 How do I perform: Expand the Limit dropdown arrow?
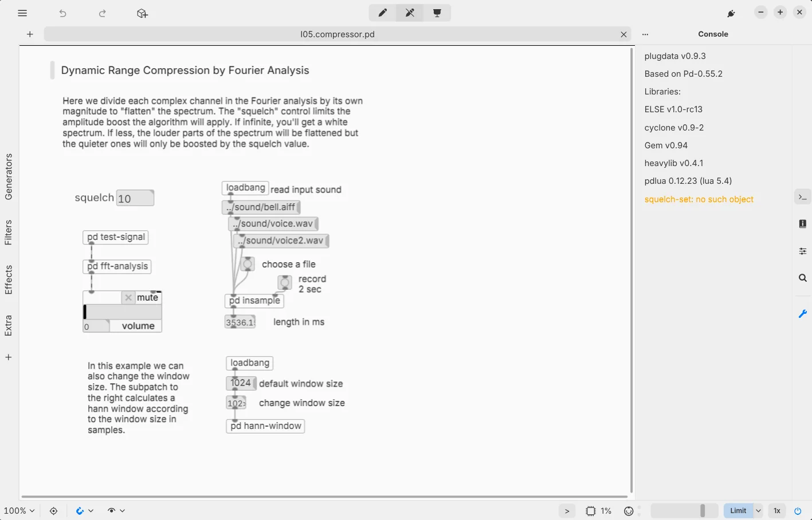click(x=758, y=511)
